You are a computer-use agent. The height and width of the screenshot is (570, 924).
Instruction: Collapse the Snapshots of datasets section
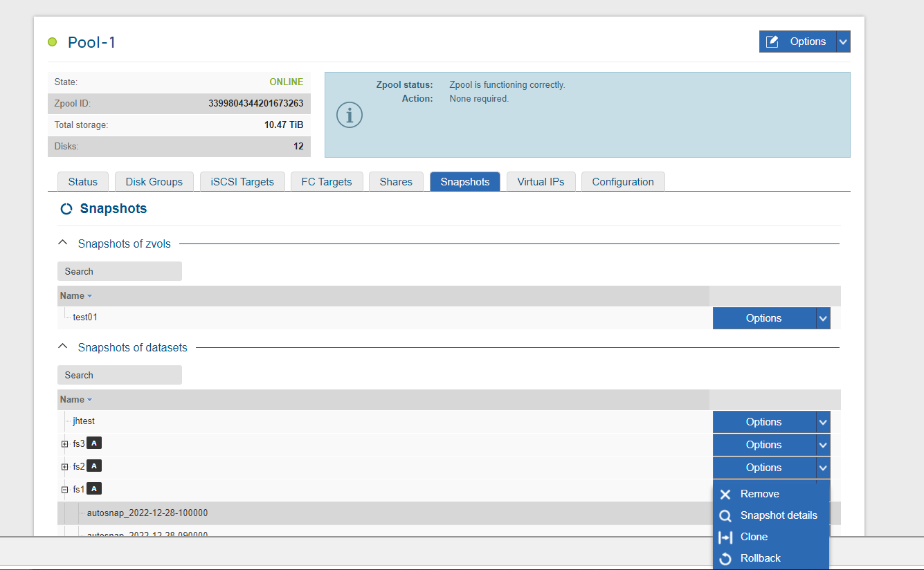[63, 347]
